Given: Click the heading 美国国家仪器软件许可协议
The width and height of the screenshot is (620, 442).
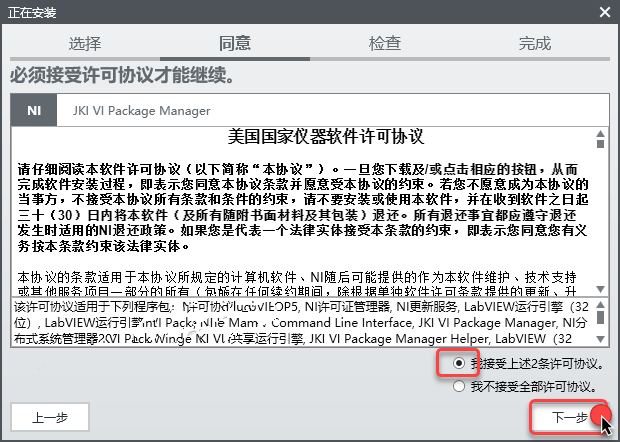Looking at the screenshot, I should coord(326,137).
